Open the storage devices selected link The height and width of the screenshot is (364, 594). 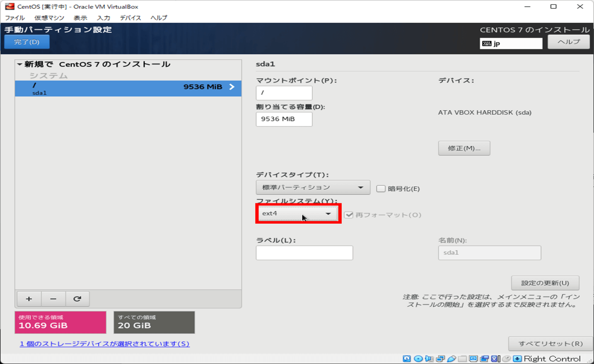(105, 344)
